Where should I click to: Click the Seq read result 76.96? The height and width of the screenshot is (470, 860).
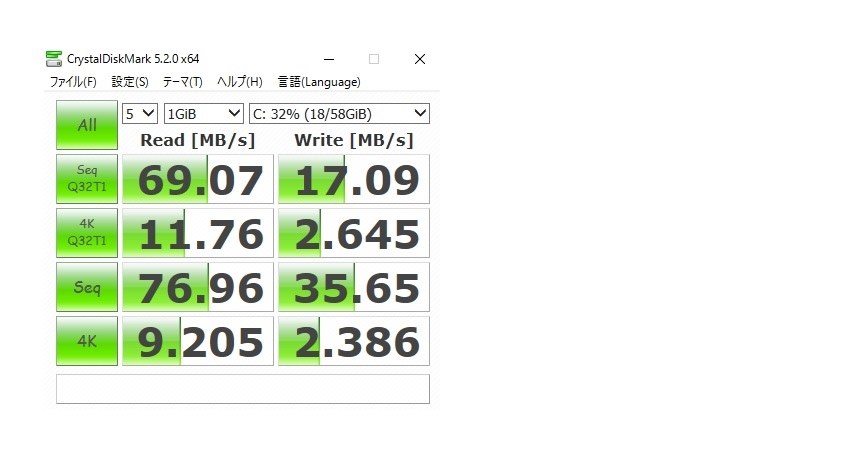click(x=197, y=287)
